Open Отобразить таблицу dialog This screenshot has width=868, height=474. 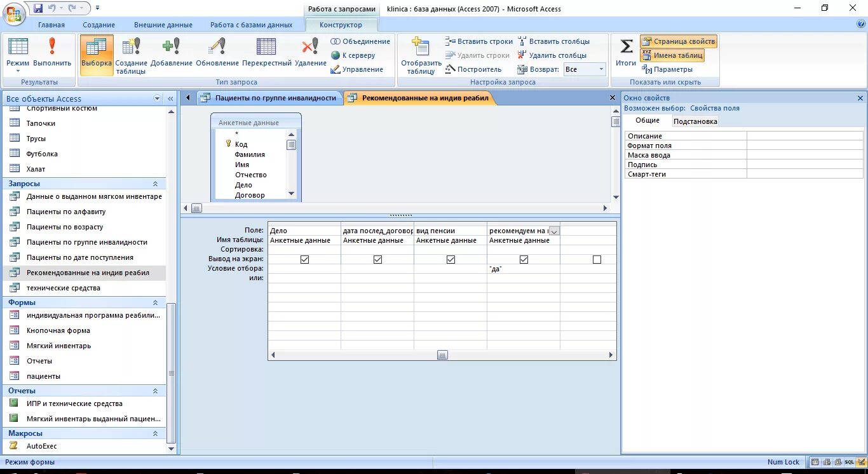[421, 55]
